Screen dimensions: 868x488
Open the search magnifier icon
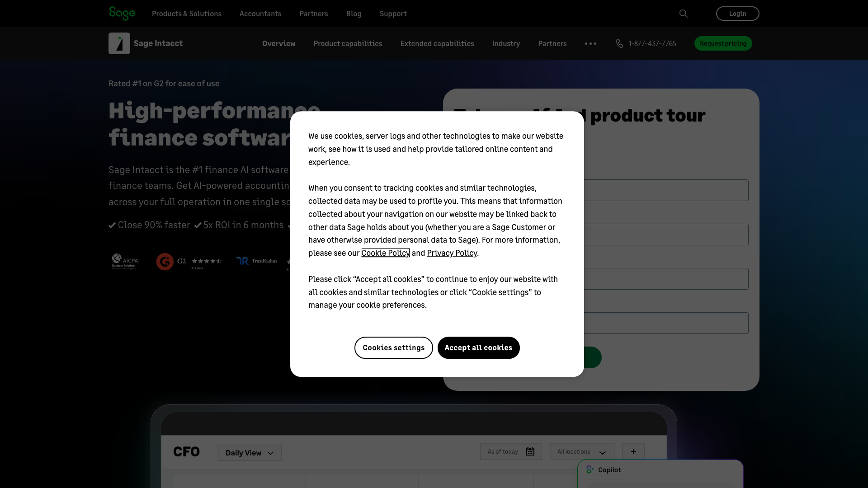pyautogui.click(x=684, y=14)
